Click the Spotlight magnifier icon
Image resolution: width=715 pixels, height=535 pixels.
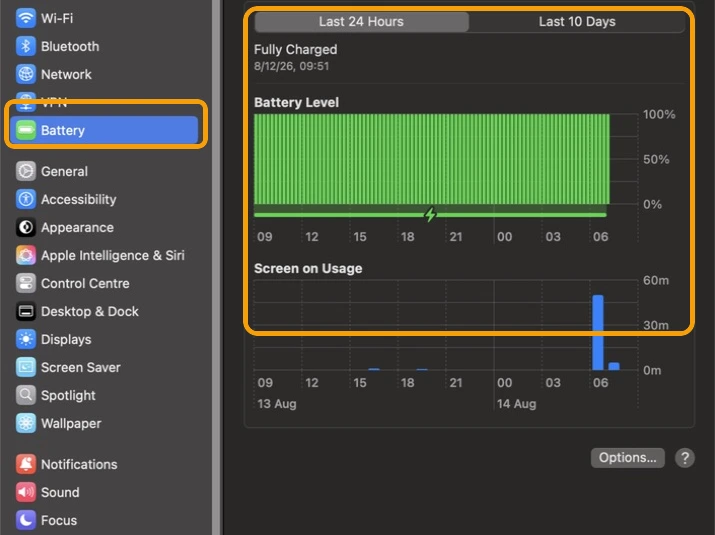point(26,395)
